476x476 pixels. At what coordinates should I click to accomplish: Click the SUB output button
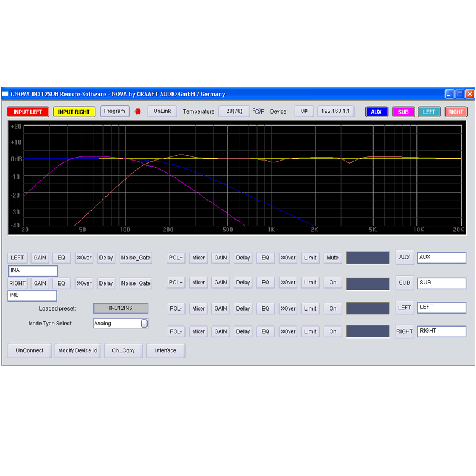pos(405,283)
